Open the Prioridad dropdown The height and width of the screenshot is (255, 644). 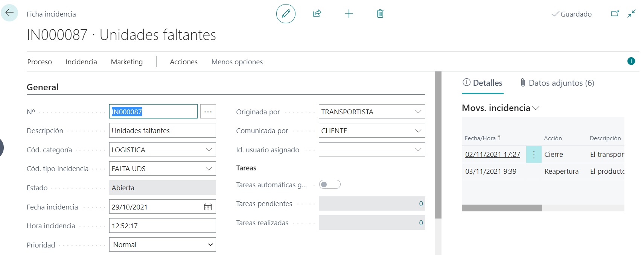(x=210, y=245)
